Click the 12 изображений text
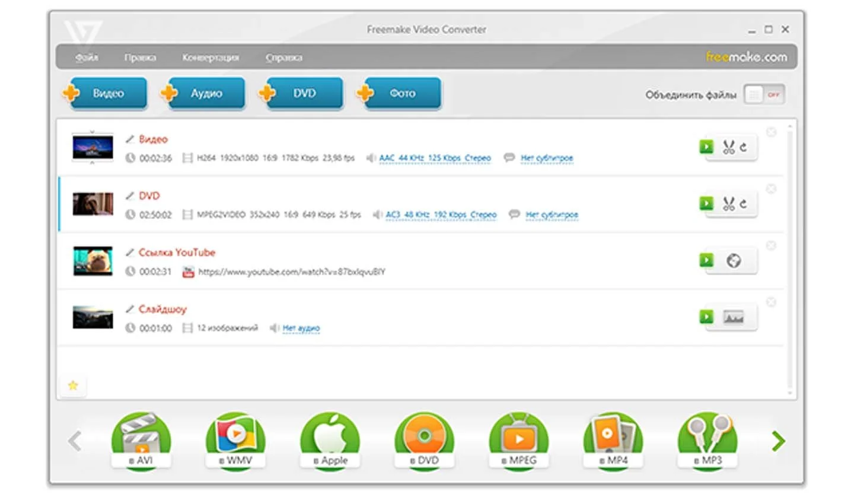Viewport: 854px width, 504px height. (228, 328)
